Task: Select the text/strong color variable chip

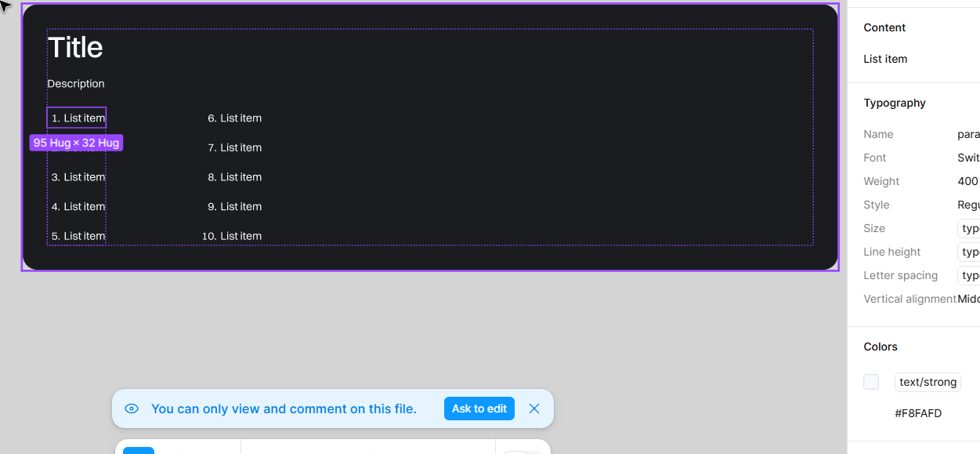Action: [x=928, y=382]
